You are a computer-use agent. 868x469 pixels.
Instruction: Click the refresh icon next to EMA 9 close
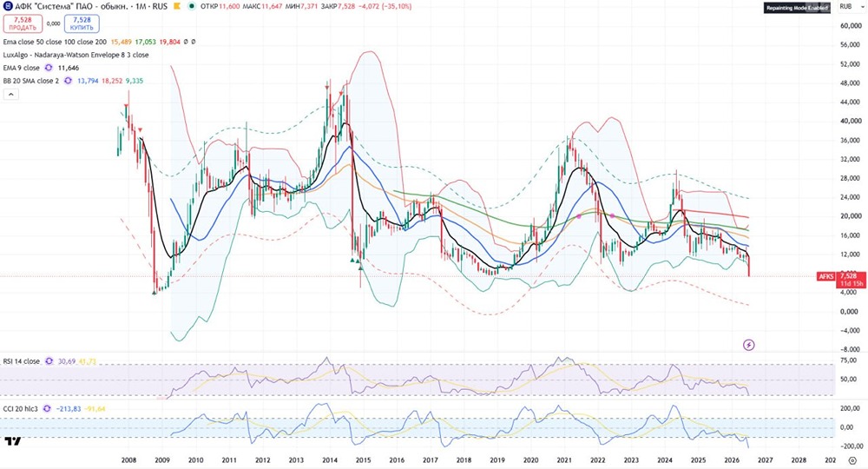(49, 68)
